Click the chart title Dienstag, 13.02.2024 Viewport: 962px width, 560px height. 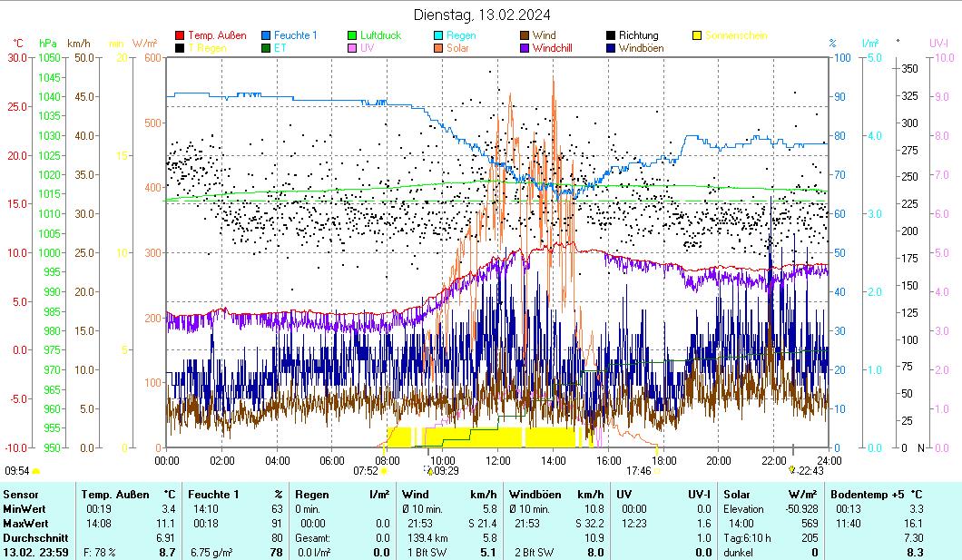pos(481,15)
